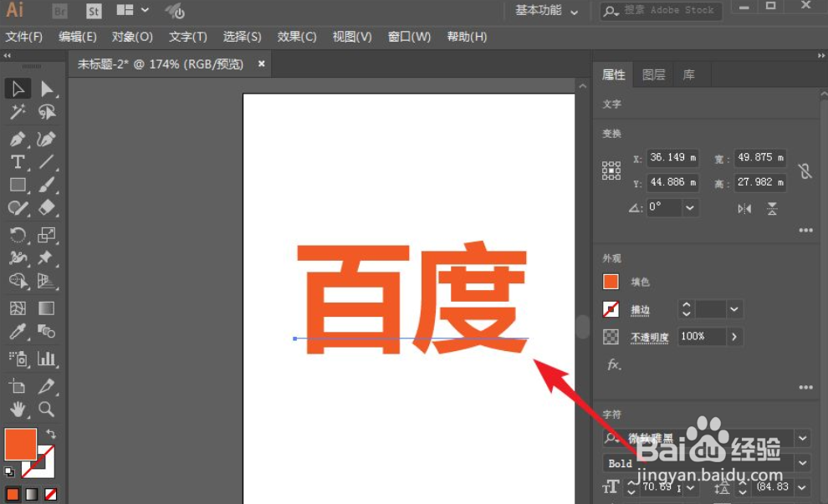Select the Curvature tool
The width and height of the screenshot is (828, 504).
[47, 139]
